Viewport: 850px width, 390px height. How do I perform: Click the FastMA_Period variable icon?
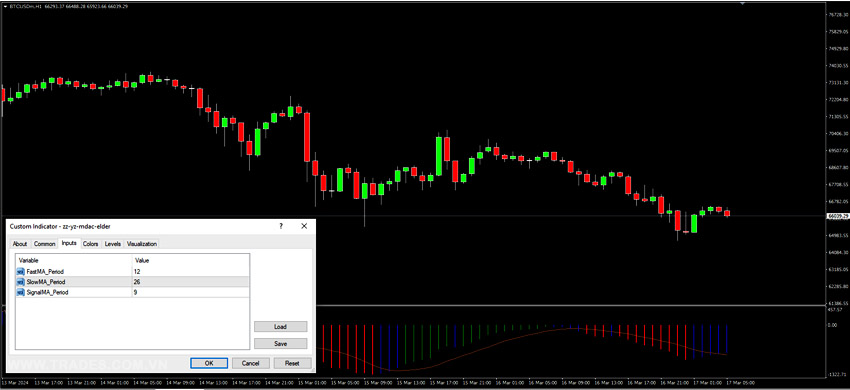pyautogui.click(x=21, y=271)
